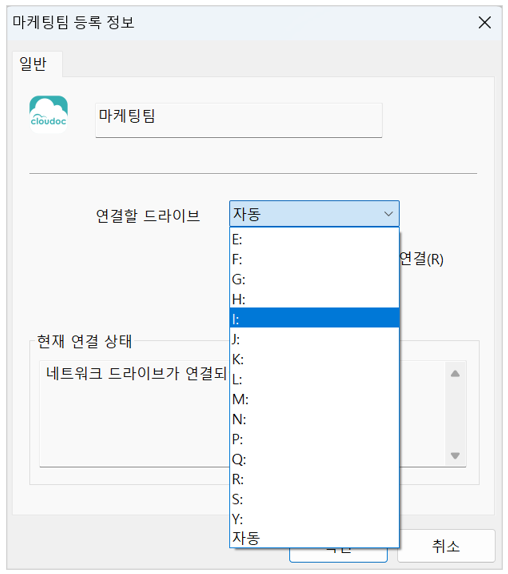508x574 pixels.
Task: Choose drive F: in the dropdown
Action: click(x=314, y=260)
